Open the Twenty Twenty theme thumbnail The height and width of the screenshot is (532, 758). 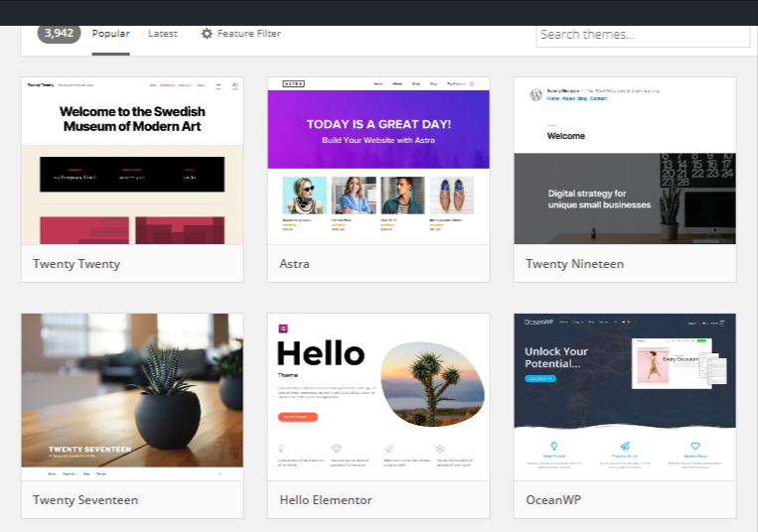tap(132, 161)
